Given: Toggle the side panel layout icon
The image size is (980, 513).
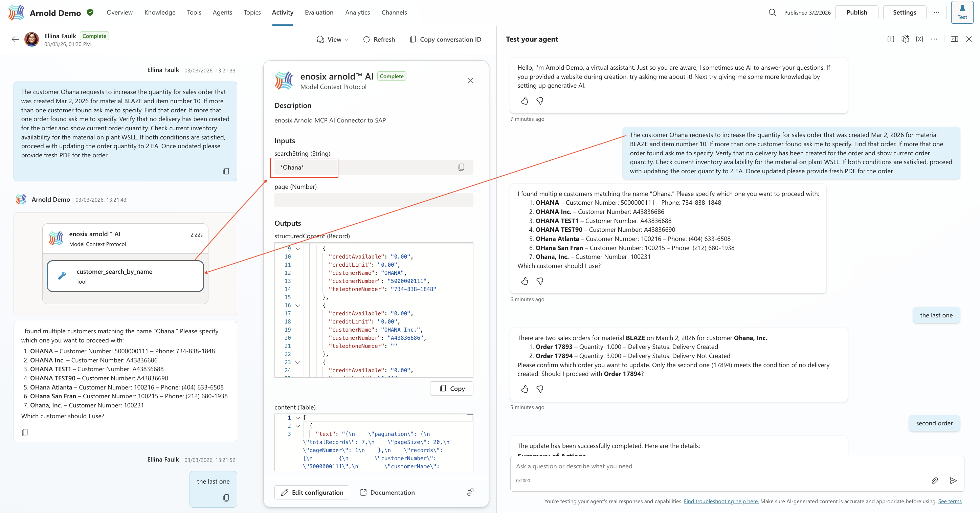Looking at the screenshot, I should [954, 39].
